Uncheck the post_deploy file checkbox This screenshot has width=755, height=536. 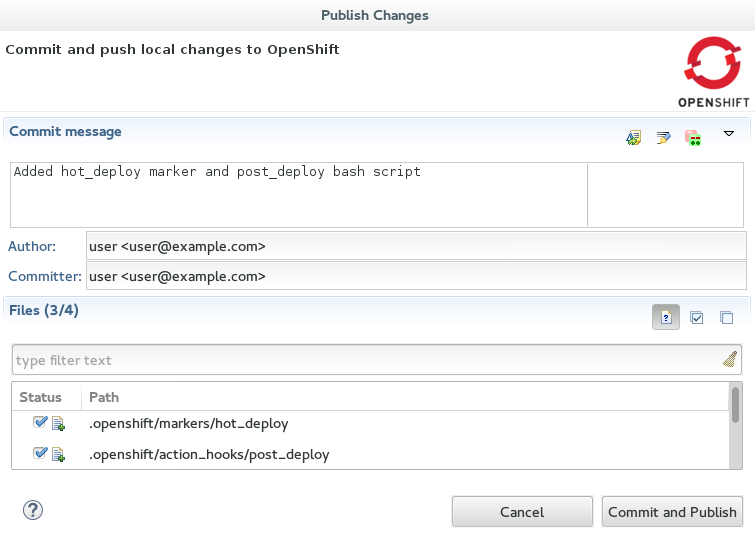click(x=40, y=453)
